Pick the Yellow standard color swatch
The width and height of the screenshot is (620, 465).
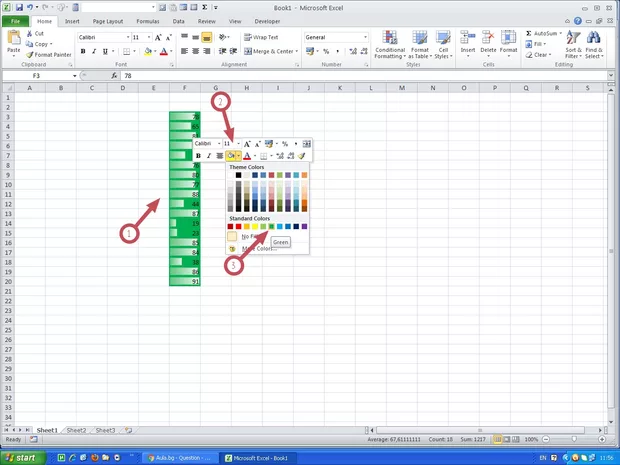click(x=255, y=227)
